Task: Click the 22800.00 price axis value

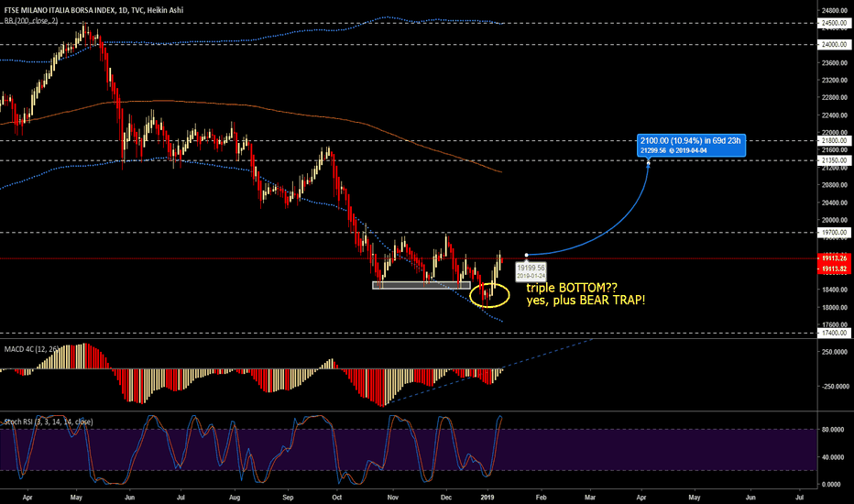Action: [x=834, y=97]
